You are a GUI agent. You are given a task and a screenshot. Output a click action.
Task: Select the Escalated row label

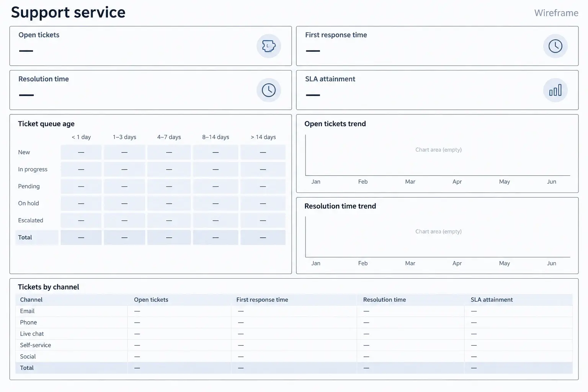[31, 220]
